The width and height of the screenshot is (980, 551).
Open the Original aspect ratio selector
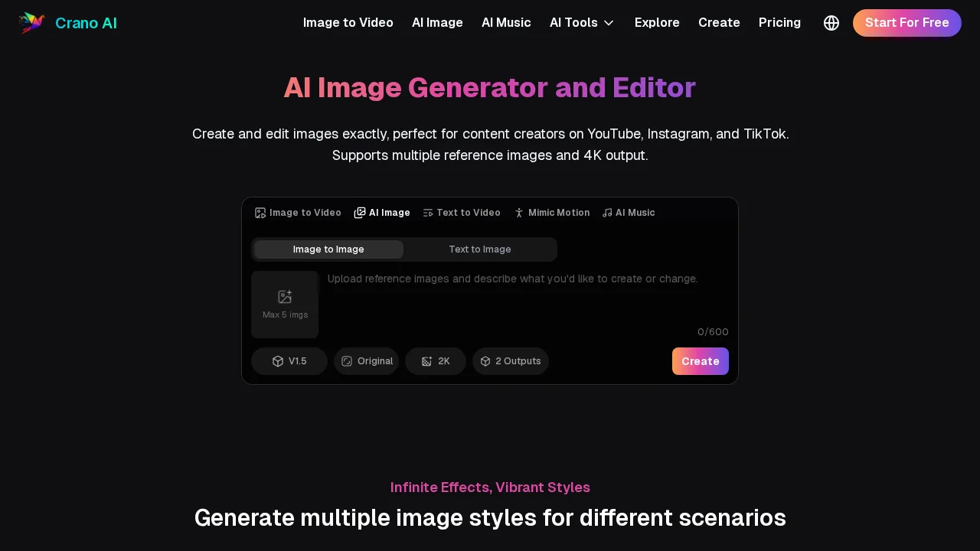click(367, 361)
